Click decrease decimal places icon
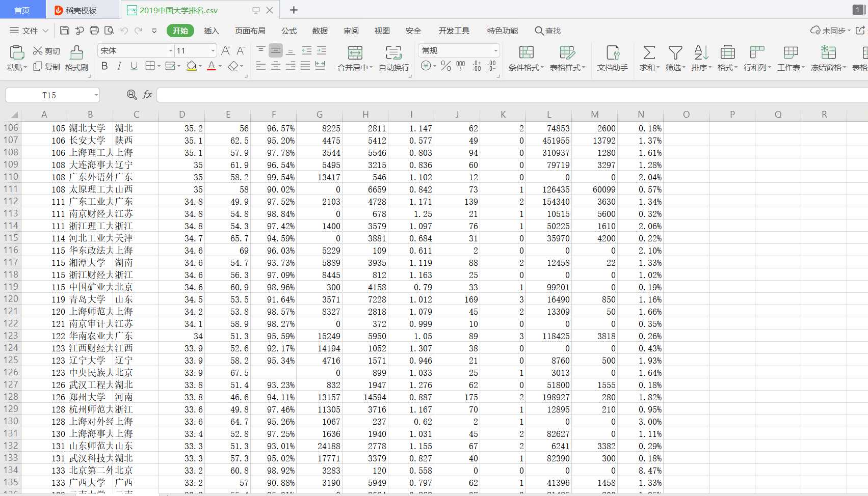 pyautogui.click(x=491, y=66)
